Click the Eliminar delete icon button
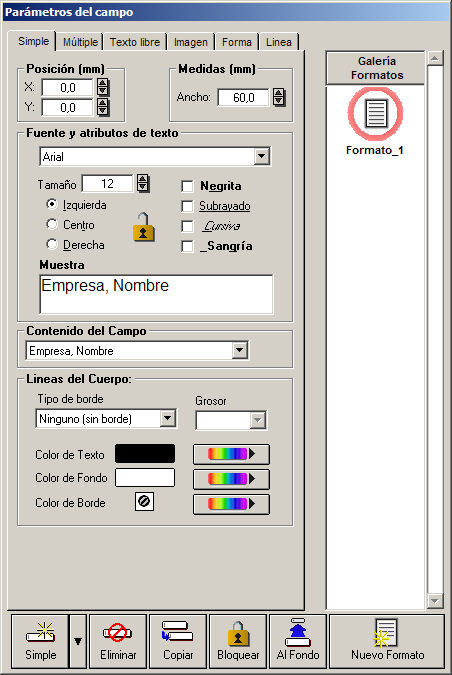 118,641
